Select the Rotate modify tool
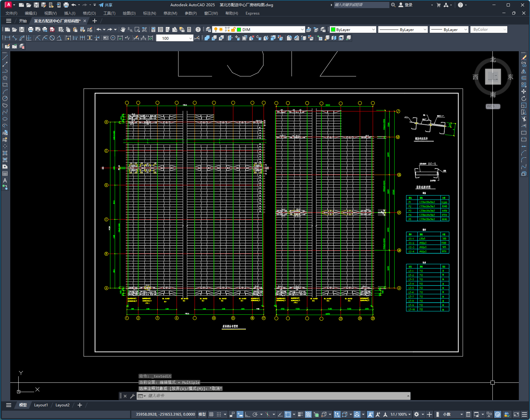The image size is (530, 420). tap(524, 98)
